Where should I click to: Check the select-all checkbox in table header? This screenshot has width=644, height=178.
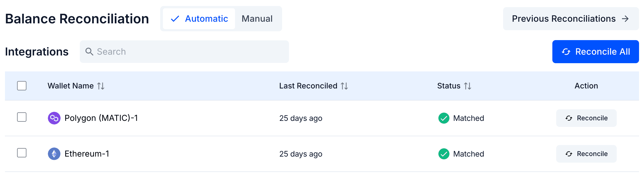pos(22,86)
